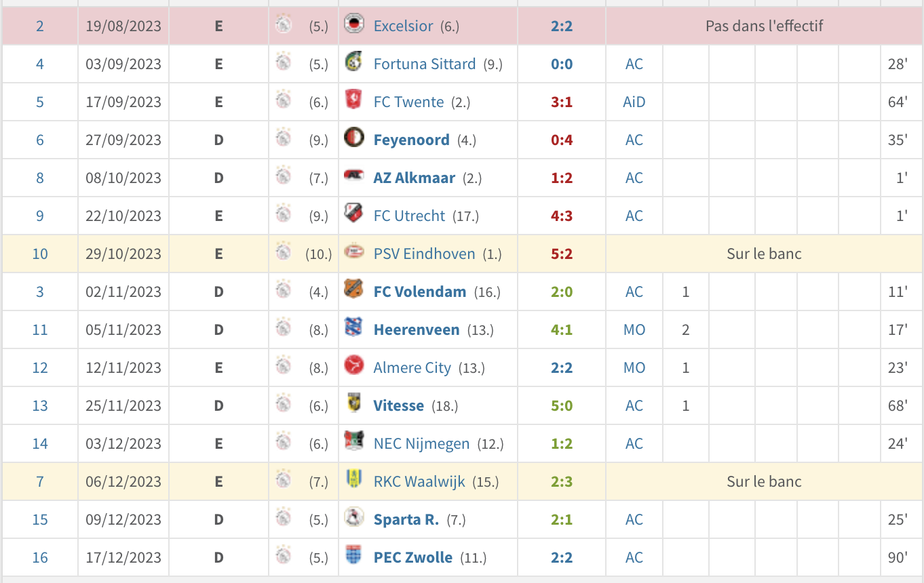Click the FC Twente club crest
Viewport: 924px width, 583px height.
pos(353,101)
